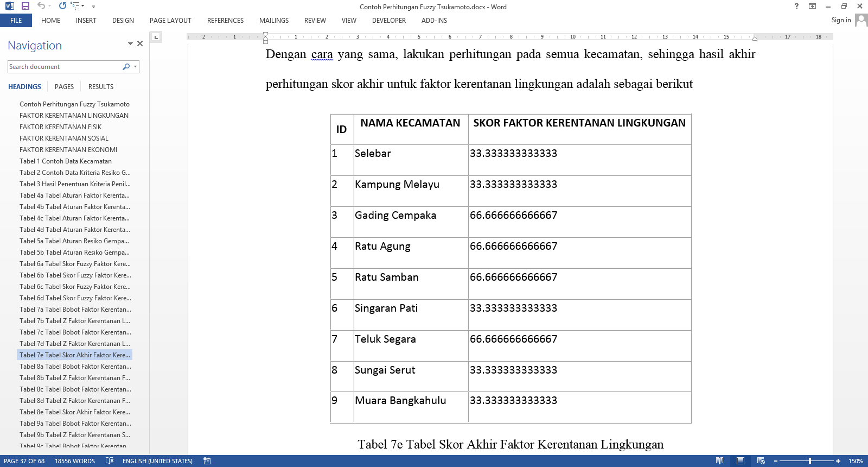Switch to Read Mode view
Screen dimensions: 868x467
coord(719,461)
